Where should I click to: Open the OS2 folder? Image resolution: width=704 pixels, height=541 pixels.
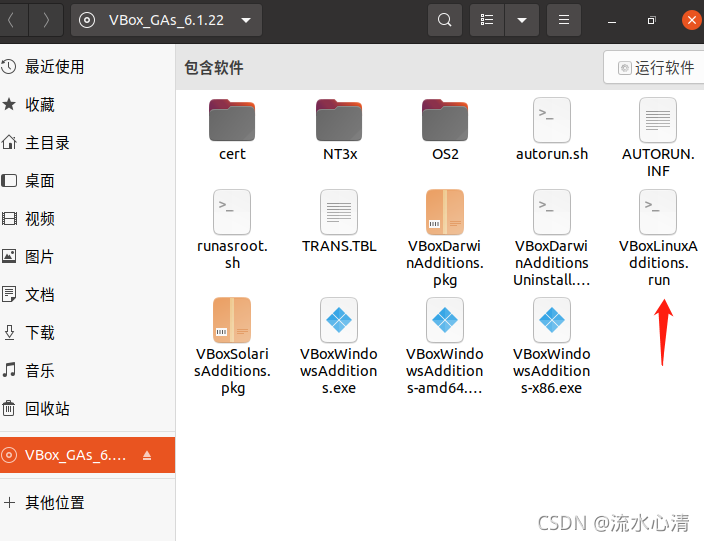click(445, 130)
